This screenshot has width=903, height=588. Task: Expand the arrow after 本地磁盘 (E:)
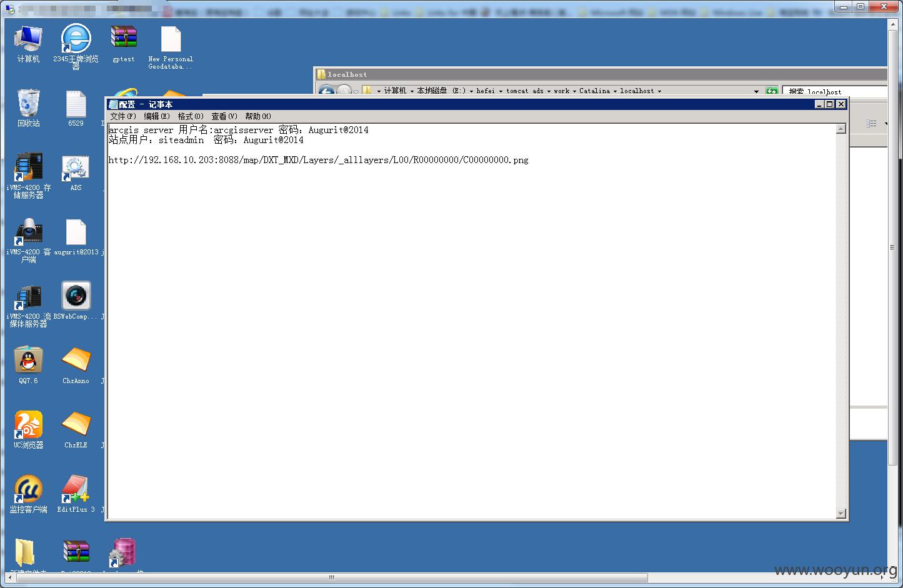click(471, 91)
